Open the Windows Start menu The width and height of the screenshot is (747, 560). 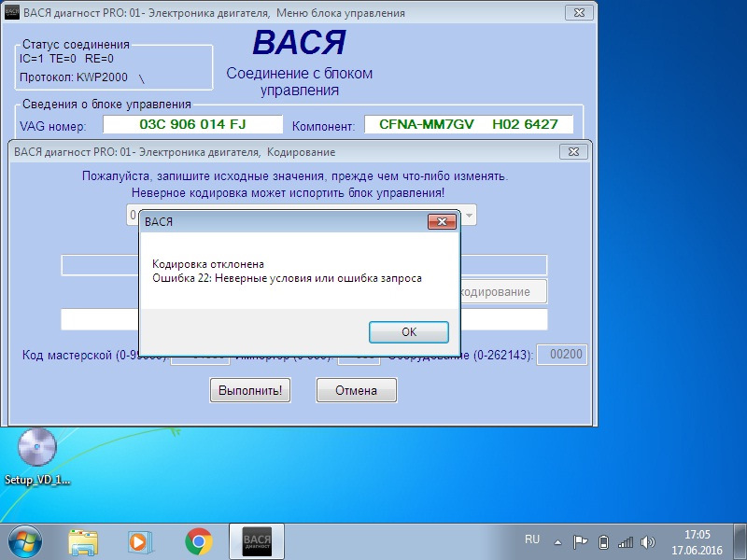point(25,542)
